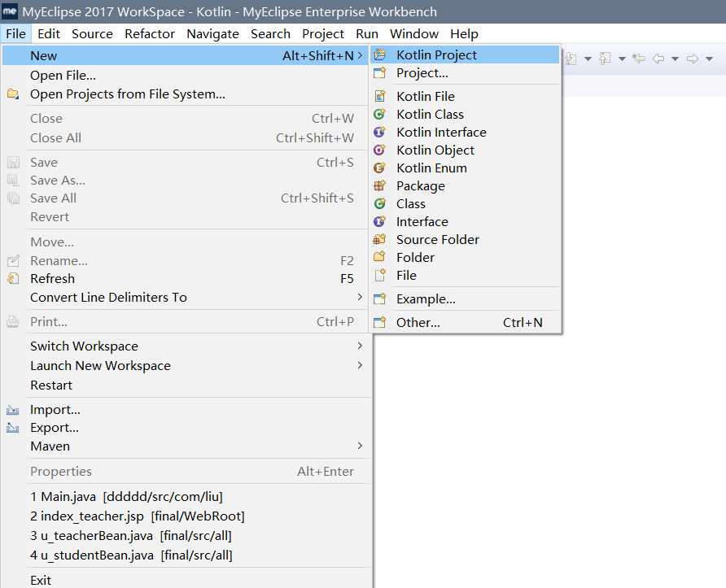Open the Other... wizard entry
This screenshot has height=588, width=726.
click(465, 322)
